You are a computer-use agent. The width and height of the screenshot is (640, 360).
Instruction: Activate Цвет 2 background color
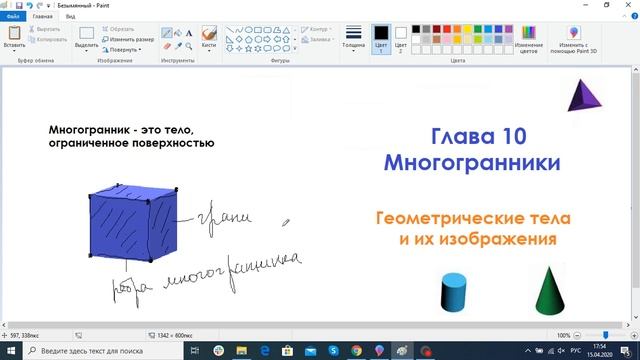(401, 39)
